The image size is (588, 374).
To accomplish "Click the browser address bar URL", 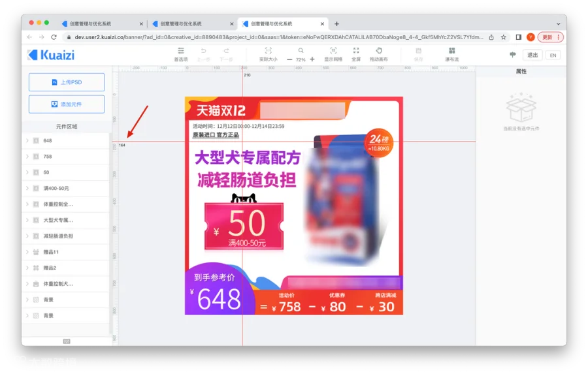I will point(278,37).
